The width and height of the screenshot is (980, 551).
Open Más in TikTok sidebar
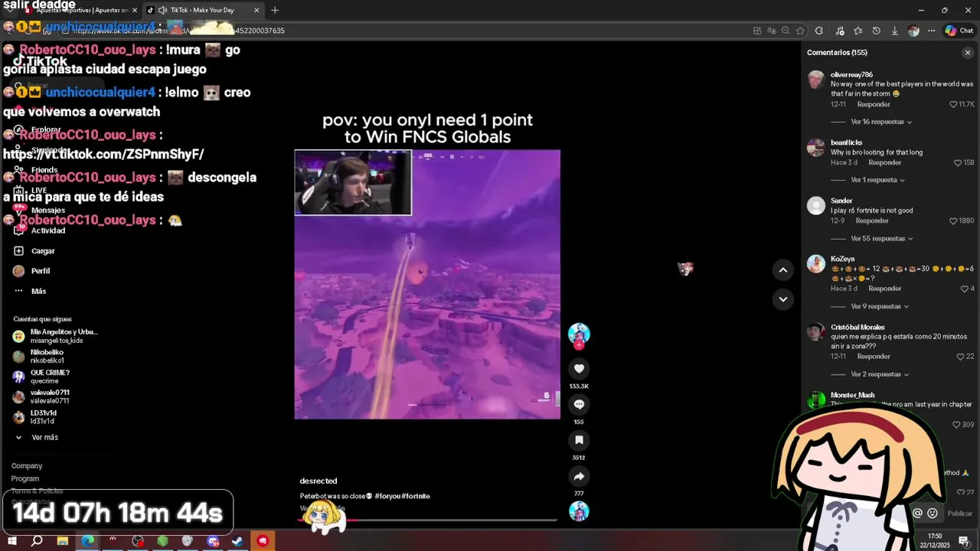31,292
